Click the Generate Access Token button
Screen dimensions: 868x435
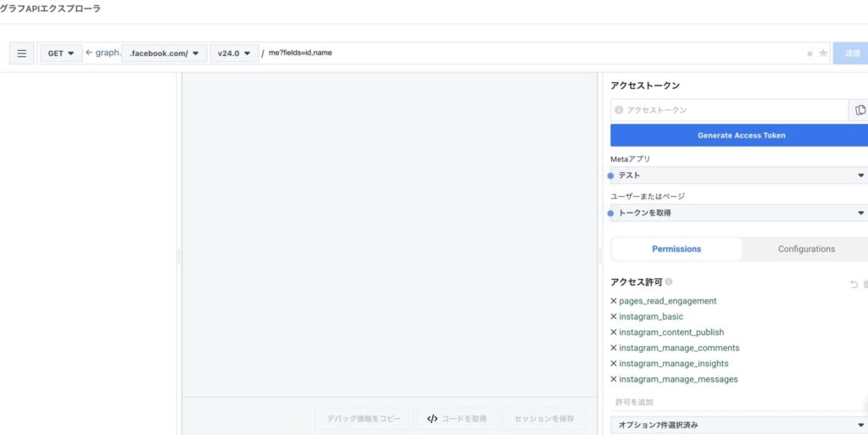tap(739, 136)
